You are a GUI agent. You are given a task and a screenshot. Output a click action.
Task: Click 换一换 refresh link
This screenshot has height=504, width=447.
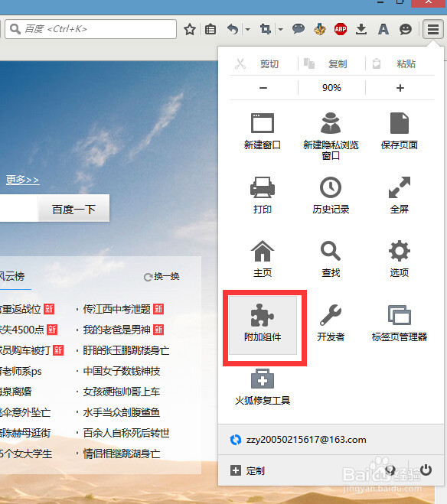click(x=162, y=276)
